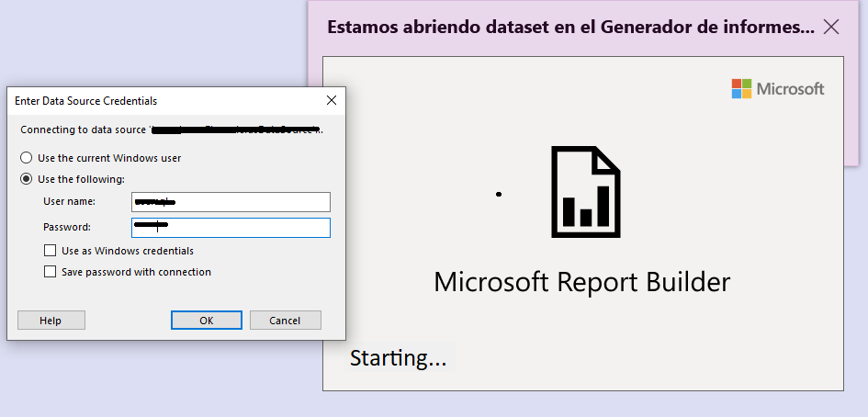Click the Microsoft logo on splash screen
Image resolution: width=868 pixels, height=417 pixels.
pyautogui.click(x=778, y=88)
